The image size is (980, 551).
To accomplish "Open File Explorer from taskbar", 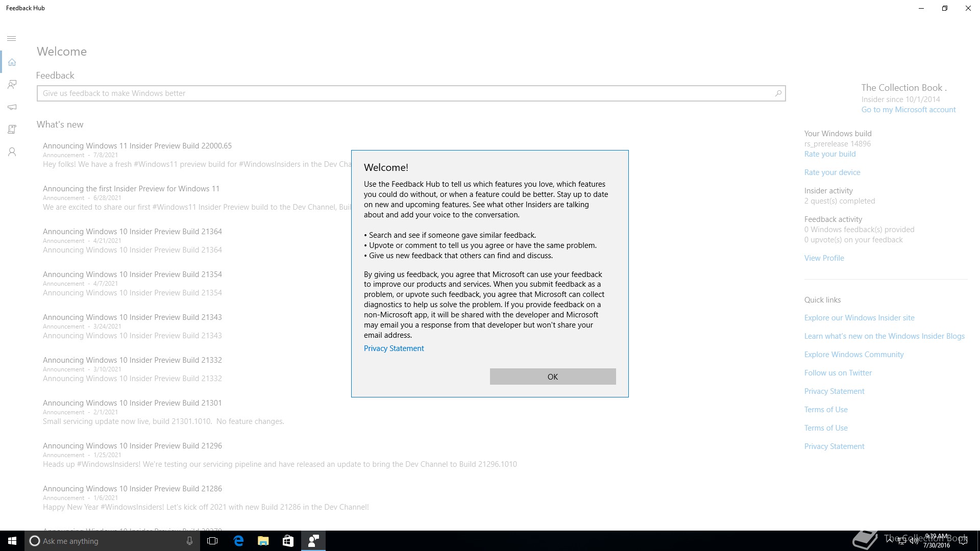I will pos(263,541).
